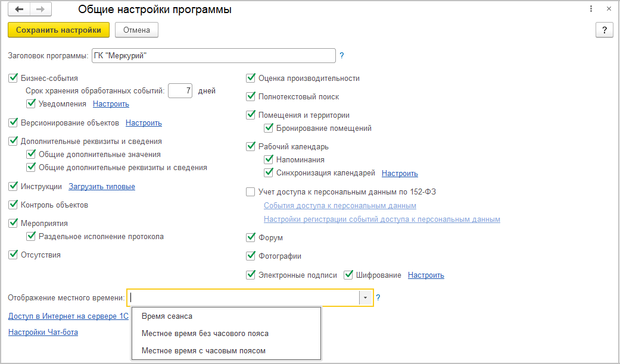The image size is (620, 364).
Task: Open the Настройки Чат-бота link
Action: click(43, 332)
